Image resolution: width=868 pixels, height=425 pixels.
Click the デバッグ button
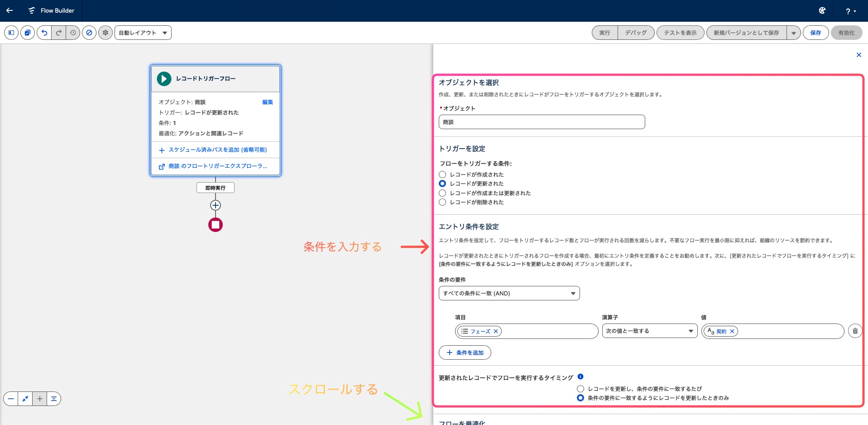click(x=636, y=33)
